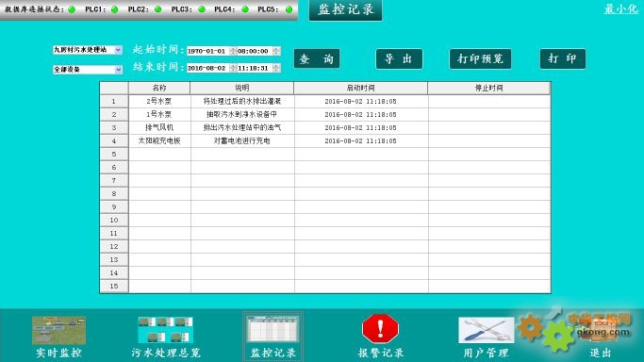Click the 打印预览 print preview button
The height and width of the screenshot is (362, 644).
click(480, 58)
